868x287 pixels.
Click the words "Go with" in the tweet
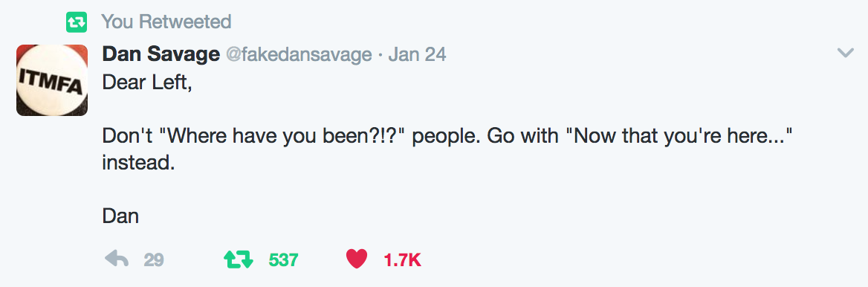522,136
